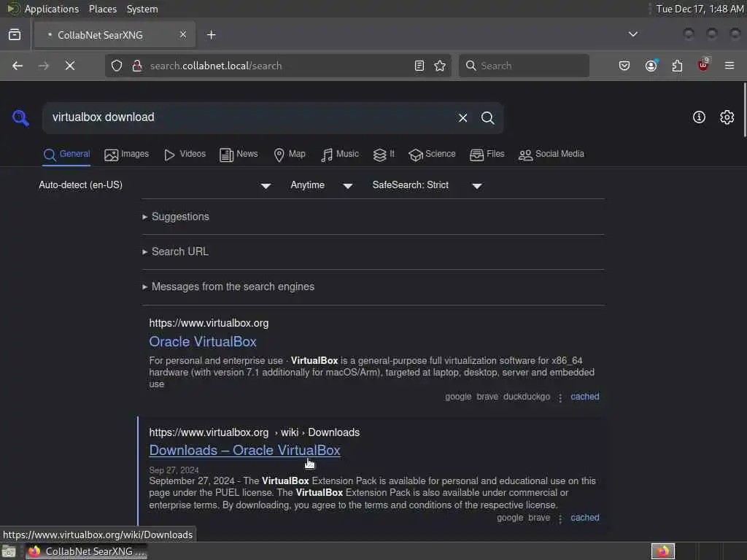Show site security lock information
Screen dimensions: 747x560
[137, 66]
